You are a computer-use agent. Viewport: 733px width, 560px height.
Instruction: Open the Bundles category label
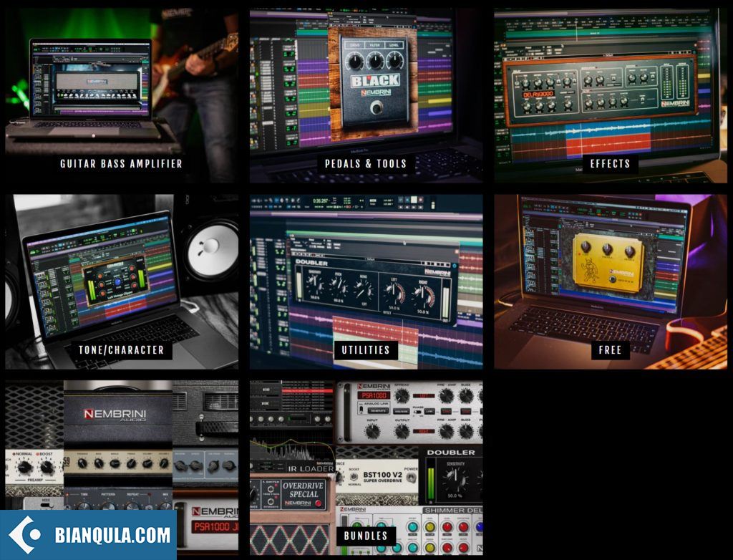tap(366, 536)
